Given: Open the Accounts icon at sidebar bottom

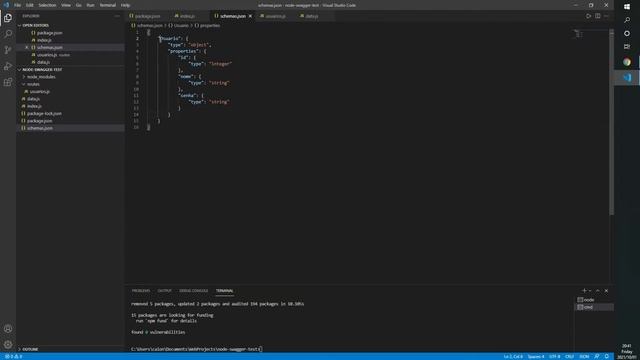Looking at the screenshot, I should click(8, 329).
